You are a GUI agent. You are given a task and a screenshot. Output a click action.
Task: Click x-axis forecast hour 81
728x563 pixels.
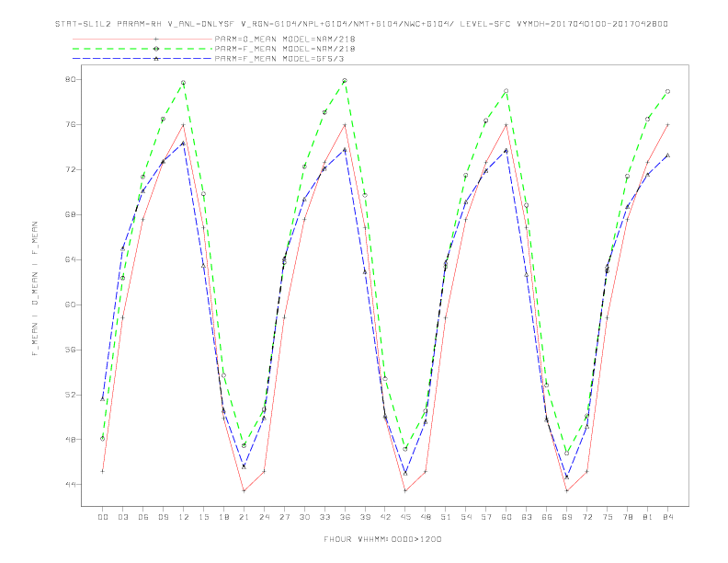648,517
